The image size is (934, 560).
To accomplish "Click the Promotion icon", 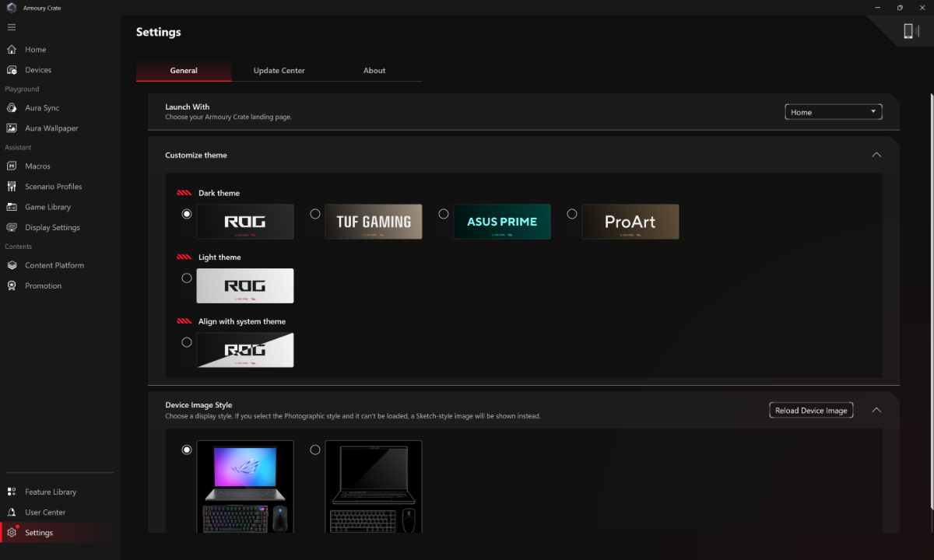I will point(12,285).
